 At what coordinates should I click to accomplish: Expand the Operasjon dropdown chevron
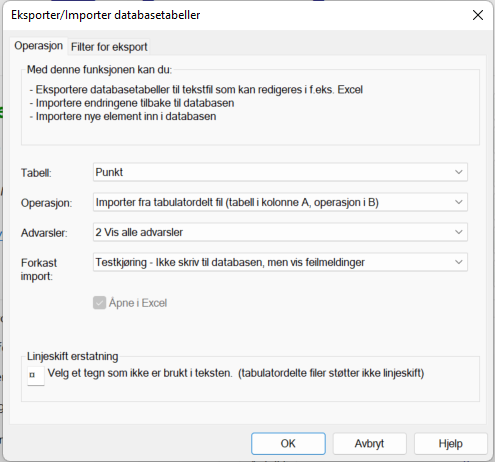point(459,202)
